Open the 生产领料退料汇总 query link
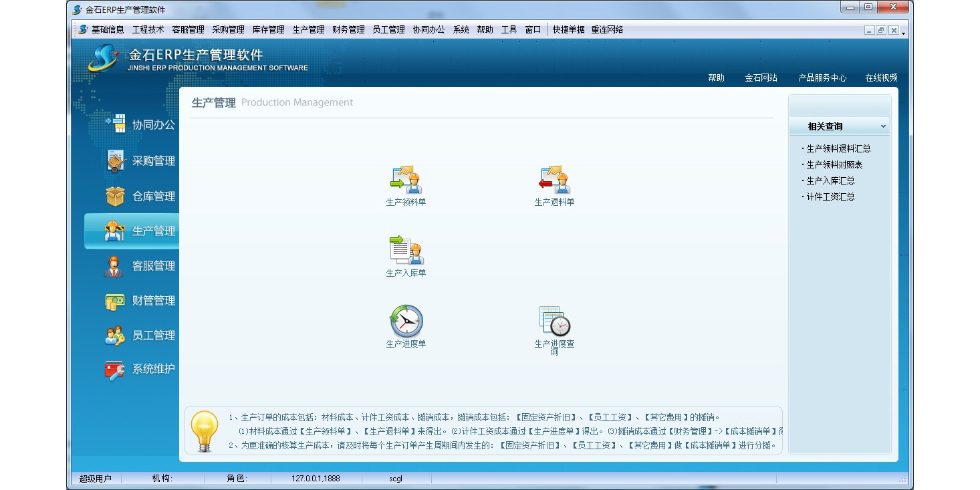 click(838, 149)
